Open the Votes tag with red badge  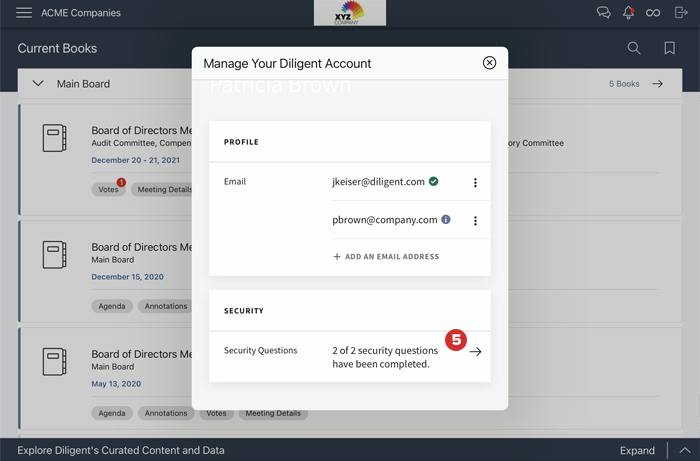pyautogui.click(x=107, y=189)
